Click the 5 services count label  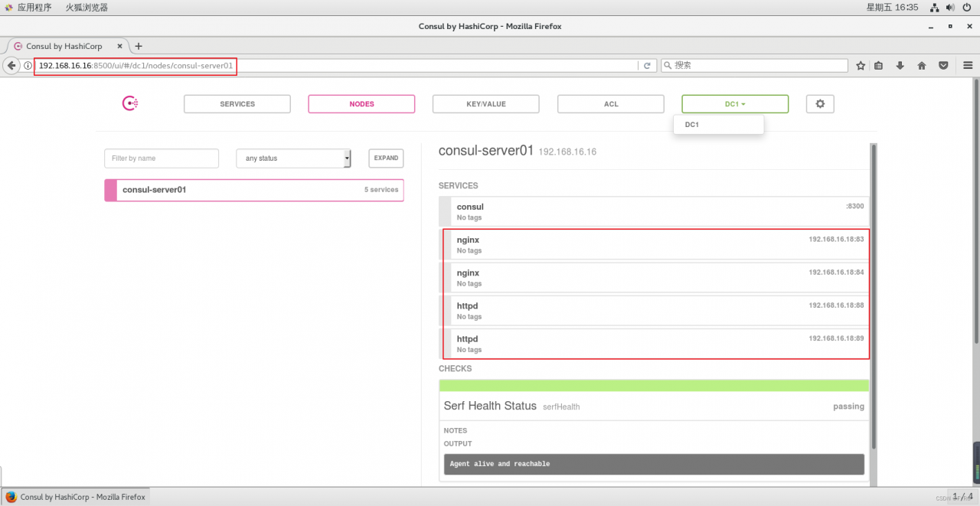coord(381,190)
